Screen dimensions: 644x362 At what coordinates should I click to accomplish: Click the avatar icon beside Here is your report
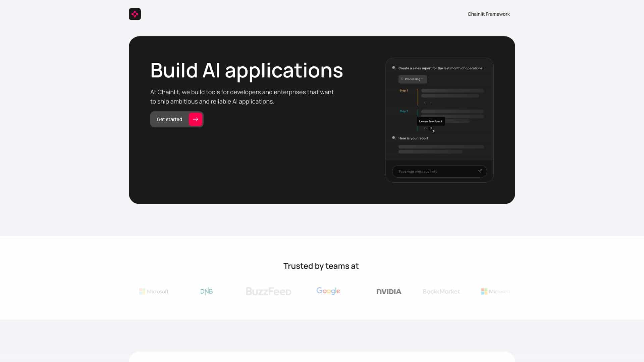[x=394, y=138]
